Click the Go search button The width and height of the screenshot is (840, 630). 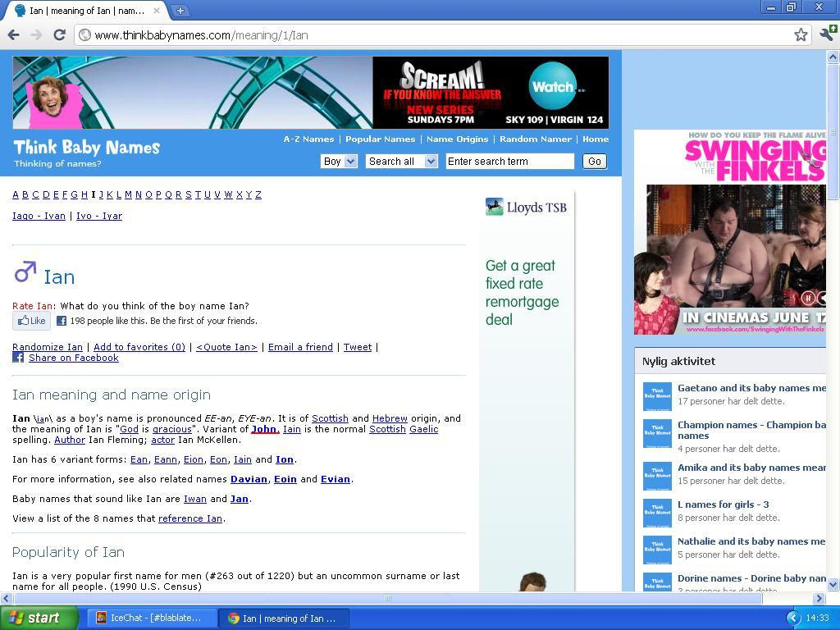[x=595, y=162]
